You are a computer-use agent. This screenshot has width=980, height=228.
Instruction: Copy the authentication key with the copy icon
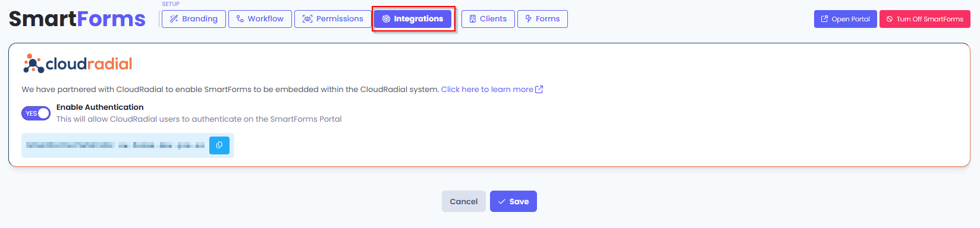(219, 145)
